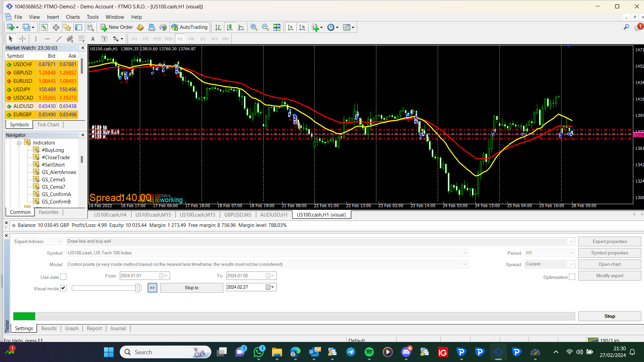
Task: Select the trendline drawing tool
Action: (58, 39)
